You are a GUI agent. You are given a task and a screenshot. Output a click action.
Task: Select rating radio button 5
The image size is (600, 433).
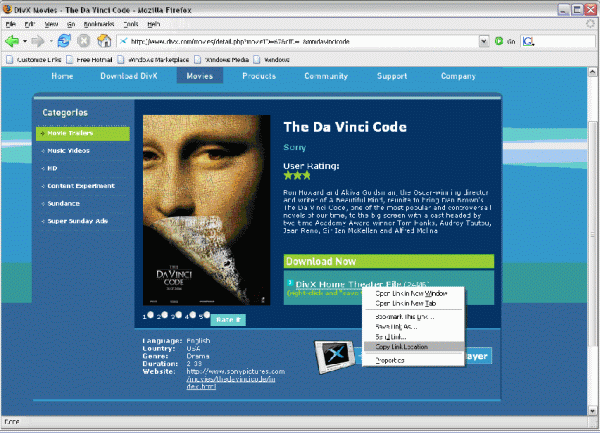click(207, 315)
